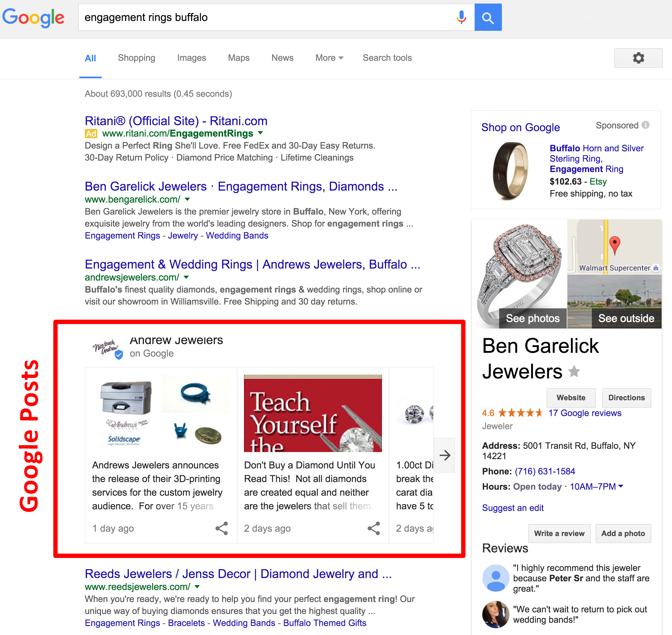
Task: Open the Teach Yourself red post image
Action: (313, 413)
